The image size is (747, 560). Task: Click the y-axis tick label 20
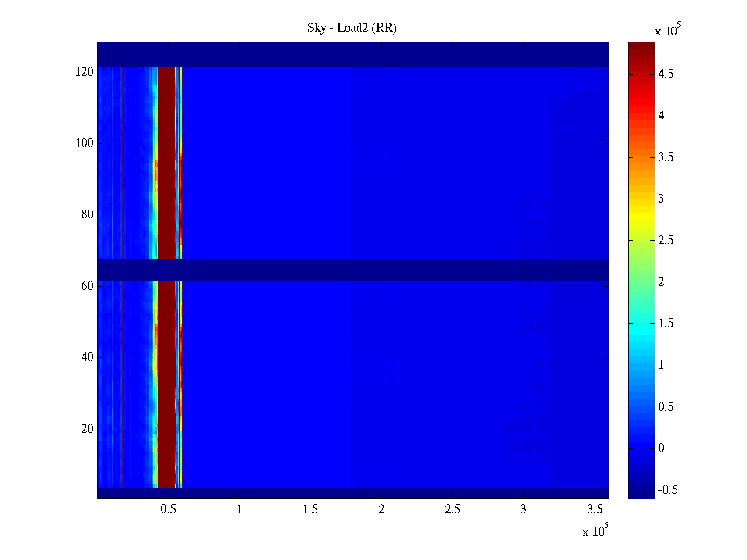pyautogui.click(x=87, y=428)
